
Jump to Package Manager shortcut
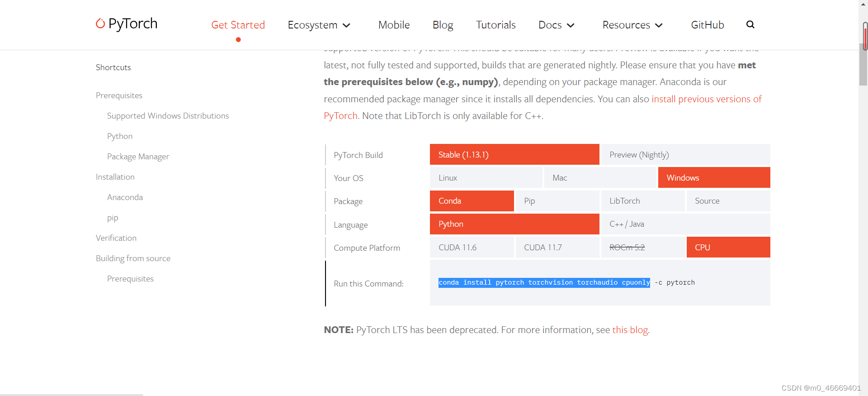click(138, 157)
